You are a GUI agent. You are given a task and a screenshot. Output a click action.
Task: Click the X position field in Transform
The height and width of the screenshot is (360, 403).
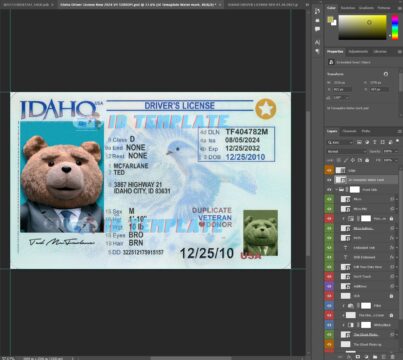[x=342, y=89]
